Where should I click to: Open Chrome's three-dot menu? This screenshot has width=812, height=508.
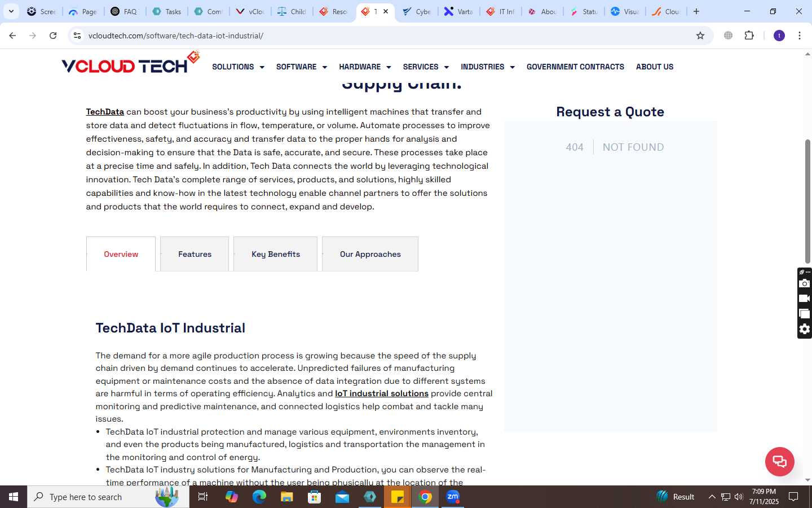click(x=800, y=36)
